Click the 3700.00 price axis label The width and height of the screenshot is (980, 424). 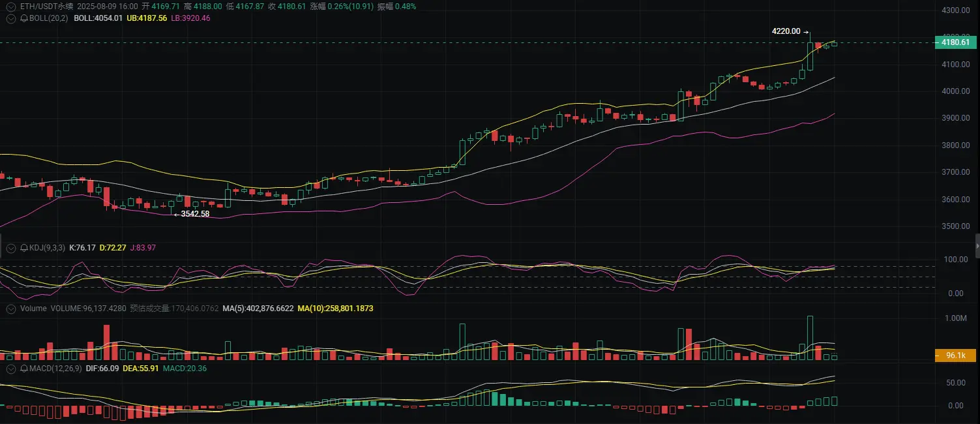point(955,172)
